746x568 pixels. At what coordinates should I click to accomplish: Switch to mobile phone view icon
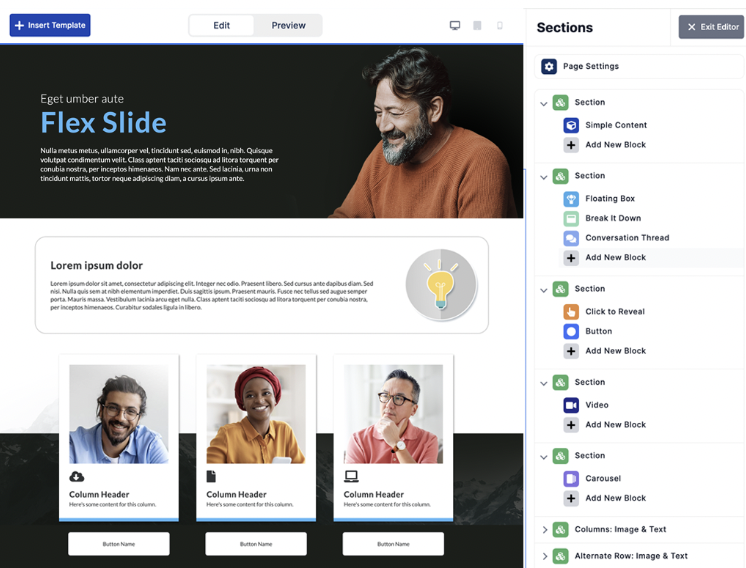coord(500,25)
